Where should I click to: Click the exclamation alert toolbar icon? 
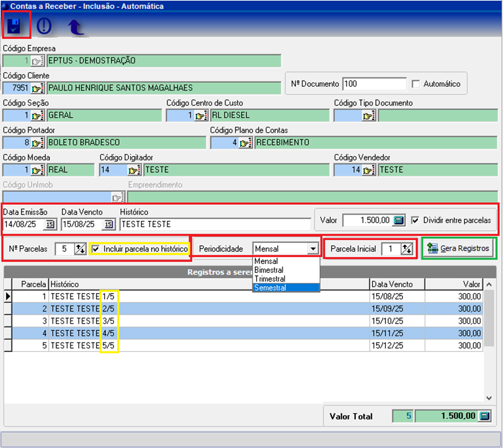pos(44,26)
